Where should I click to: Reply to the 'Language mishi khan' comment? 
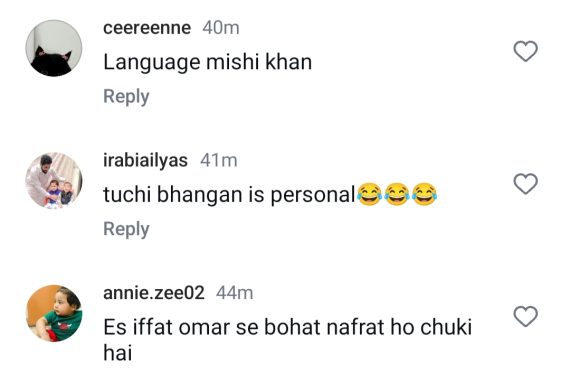click(x=126, y=97)
